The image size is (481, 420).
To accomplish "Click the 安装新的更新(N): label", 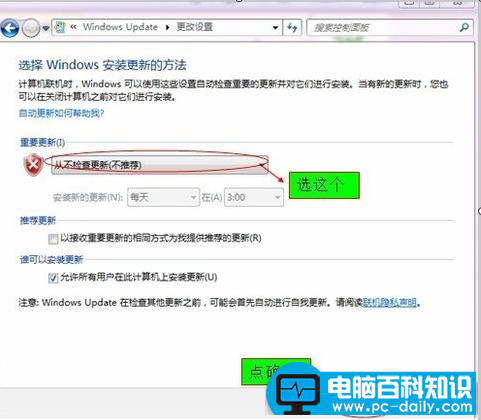I will (x=88, y=198).
